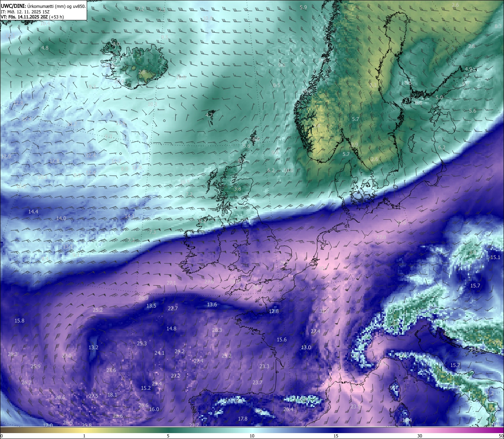Click the map value '18.1'
This screenshot has height=439, width=504.
pyautogui.click(x=112, y=395)
